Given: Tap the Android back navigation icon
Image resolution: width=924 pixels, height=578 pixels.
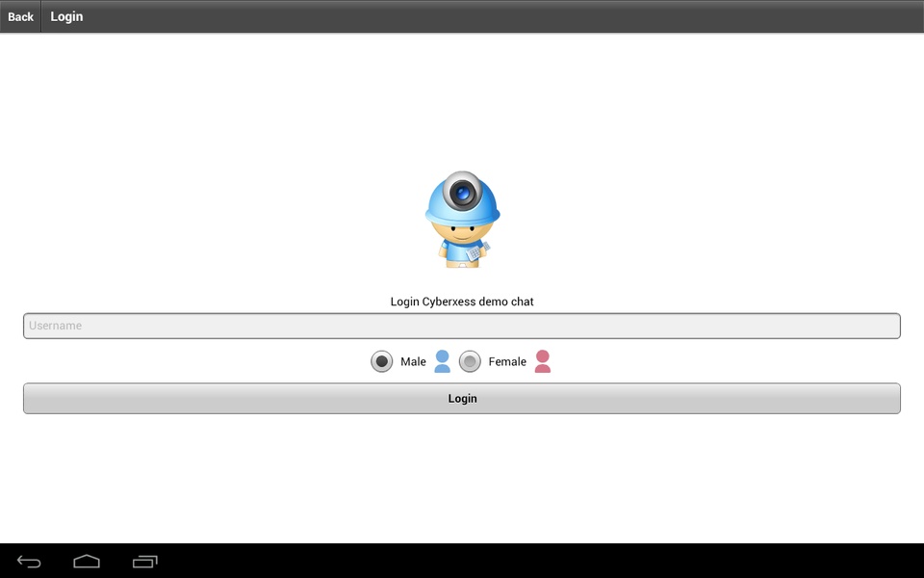Looking at the screenshot, I should click(29, 562).
